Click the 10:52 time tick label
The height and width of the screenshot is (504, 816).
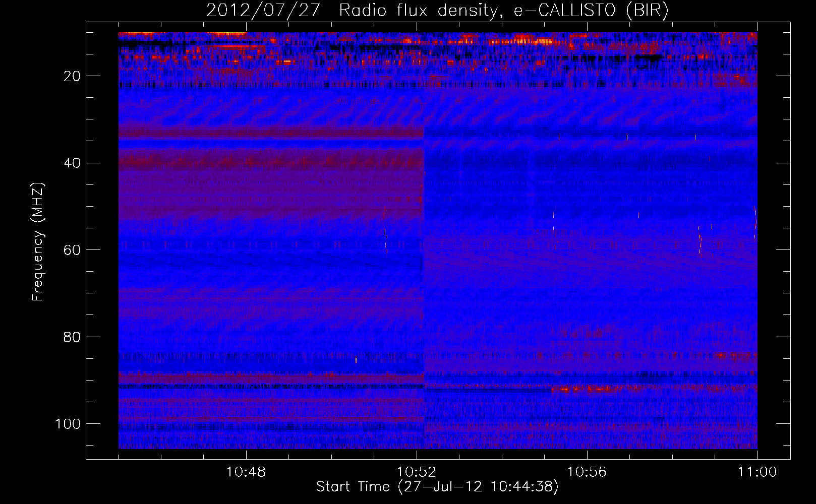pos(416,472)
